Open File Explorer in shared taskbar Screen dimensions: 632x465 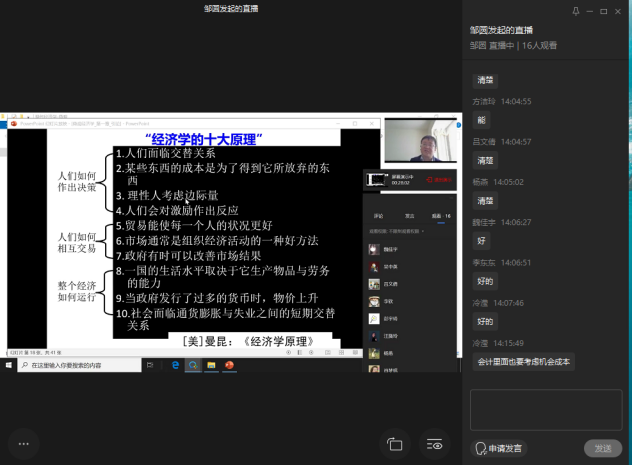tap(211, 365)
